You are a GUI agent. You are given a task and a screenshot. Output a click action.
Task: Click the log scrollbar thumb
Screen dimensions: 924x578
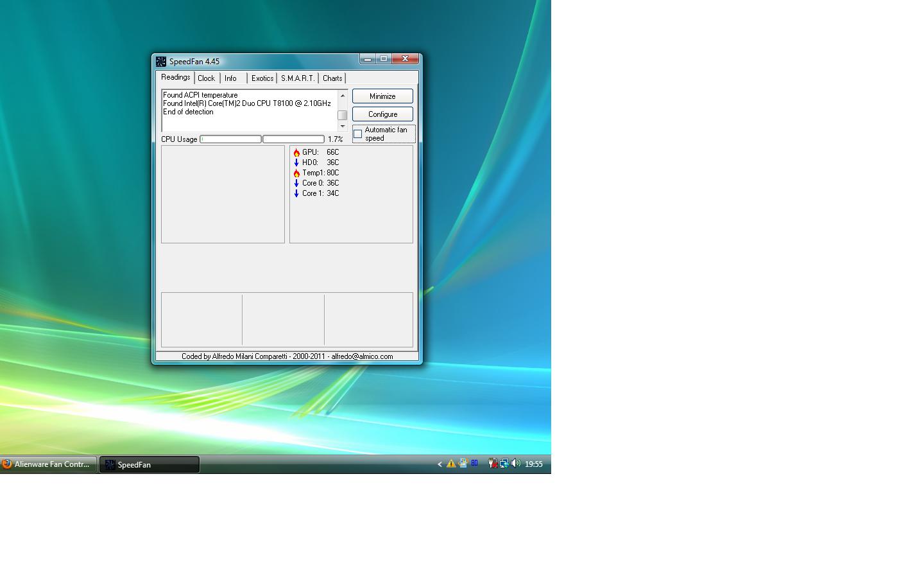343,115
